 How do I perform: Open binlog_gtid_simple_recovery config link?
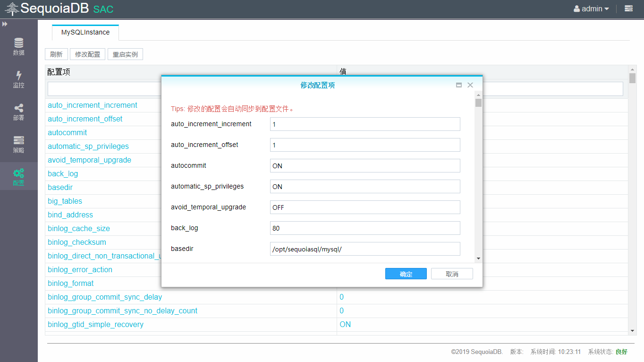[96, 325]
